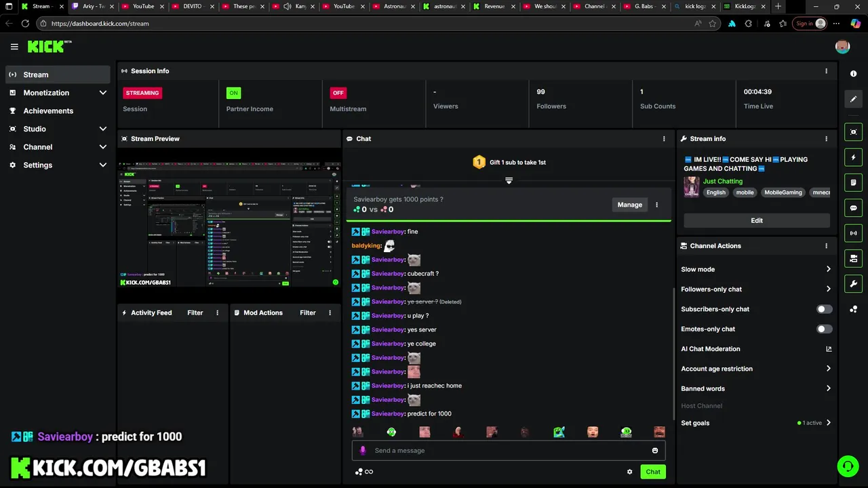
Task: Open the Channel Actions three-dot menu
Action: (826, 246)
